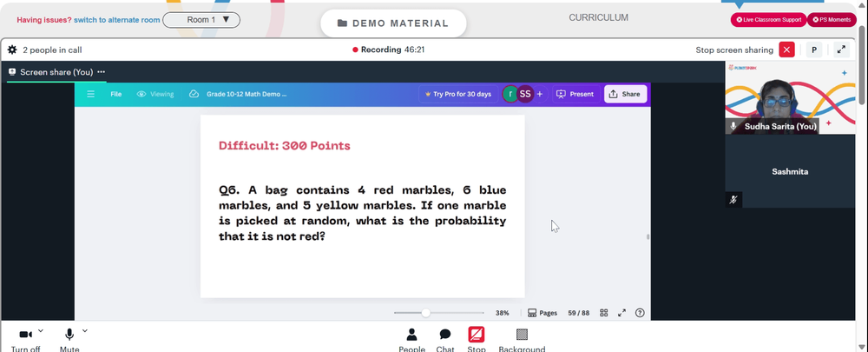Image resolution: width=868 pixels, height=352 pixels.
Task: Open the File menu in Canva
Action: click(x=115, y=94)
